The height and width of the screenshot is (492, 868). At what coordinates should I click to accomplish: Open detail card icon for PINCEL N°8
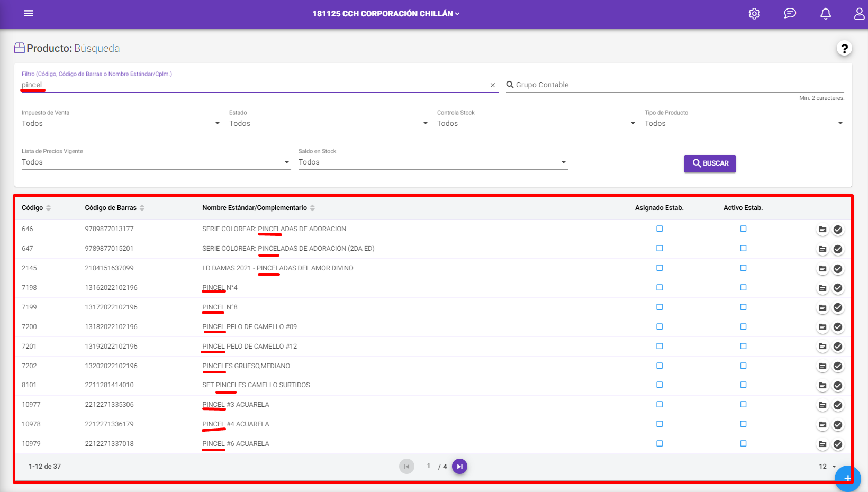pyautogui.click(x=822, y=308)
